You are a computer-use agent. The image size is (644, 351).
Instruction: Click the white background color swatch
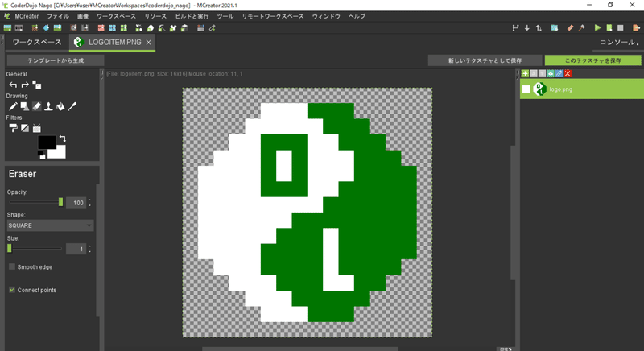(x=58, y=152)
